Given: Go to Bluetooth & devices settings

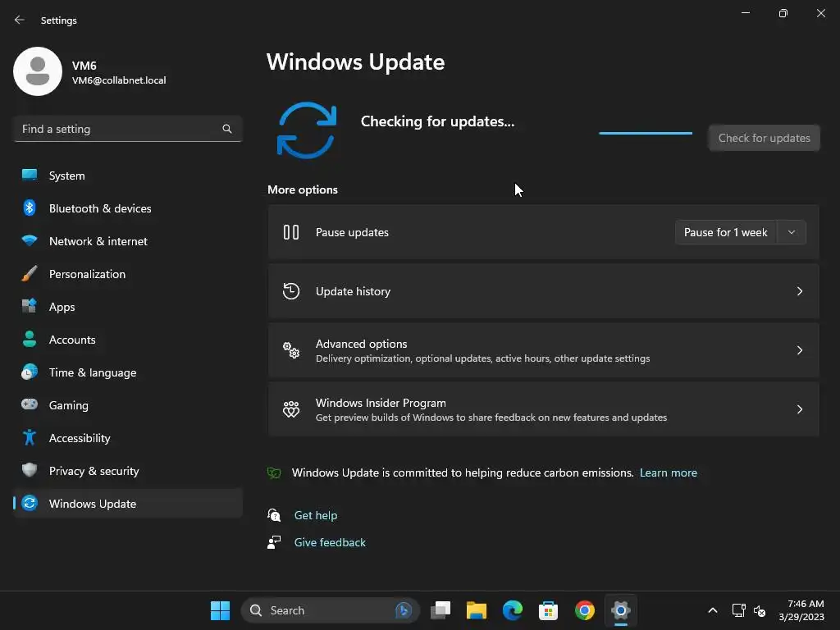Looking at the screenshot, I should click(x=127, y=208).
